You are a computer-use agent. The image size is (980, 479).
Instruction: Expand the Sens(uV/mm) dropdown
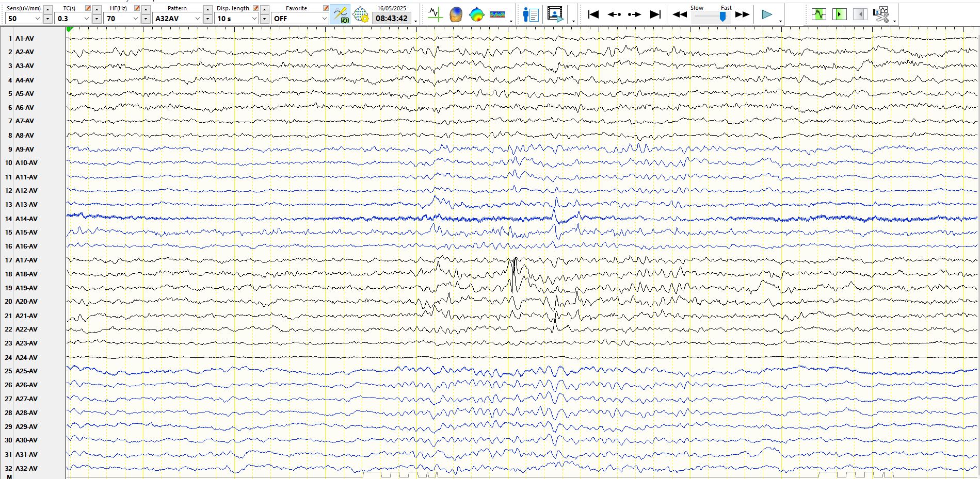click(37, 19)
